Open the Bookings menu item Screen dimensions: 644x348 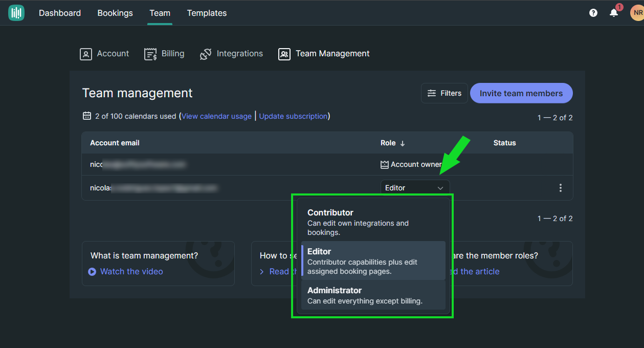click(115, 13)
